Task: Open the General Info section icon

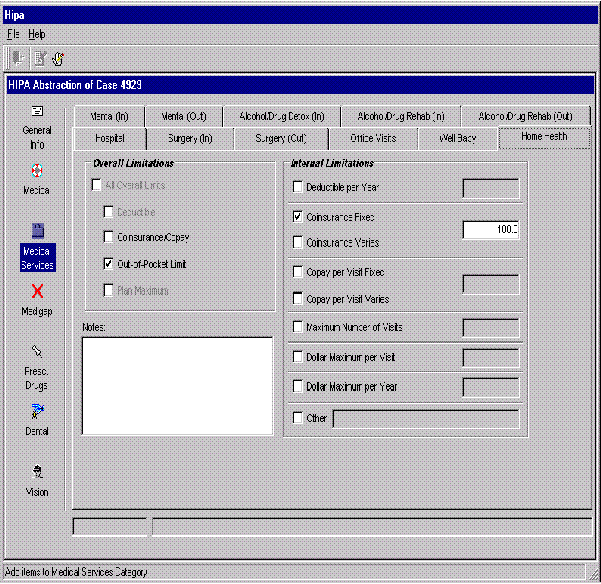Action: coord(37,112)
